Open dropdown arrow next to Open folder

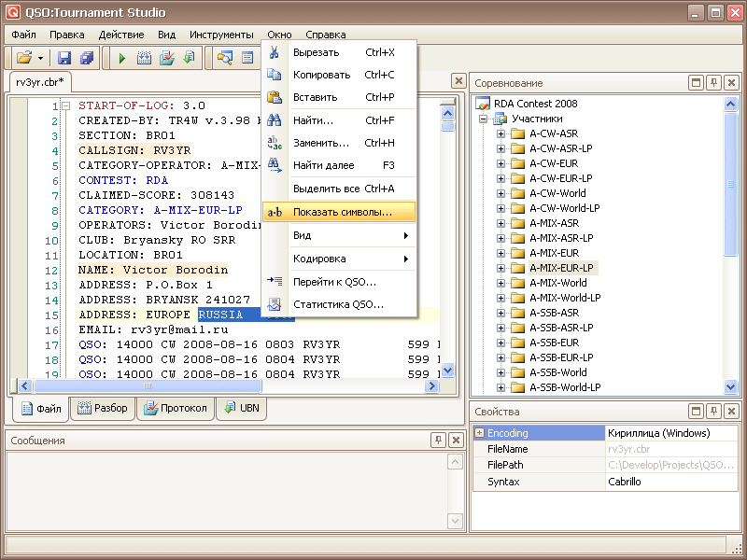[x=40, y=58]
